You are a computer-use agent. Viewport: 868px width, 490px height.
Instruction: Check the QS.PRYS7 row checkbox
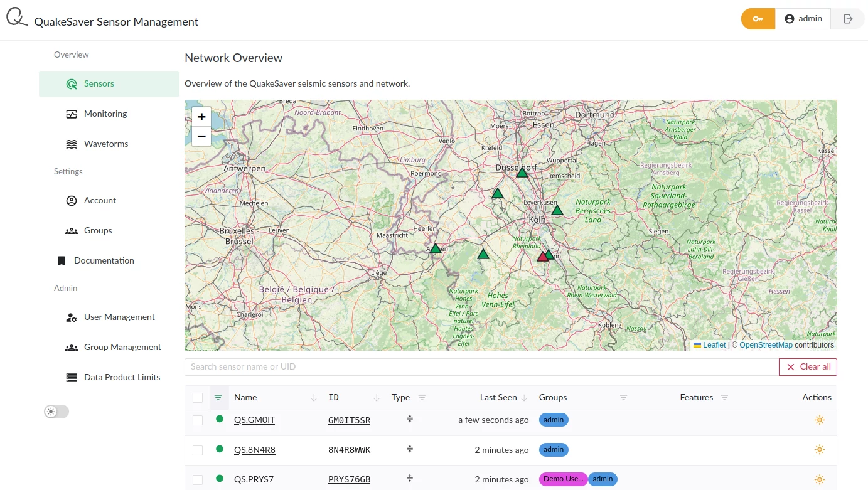tap(198, 480)
